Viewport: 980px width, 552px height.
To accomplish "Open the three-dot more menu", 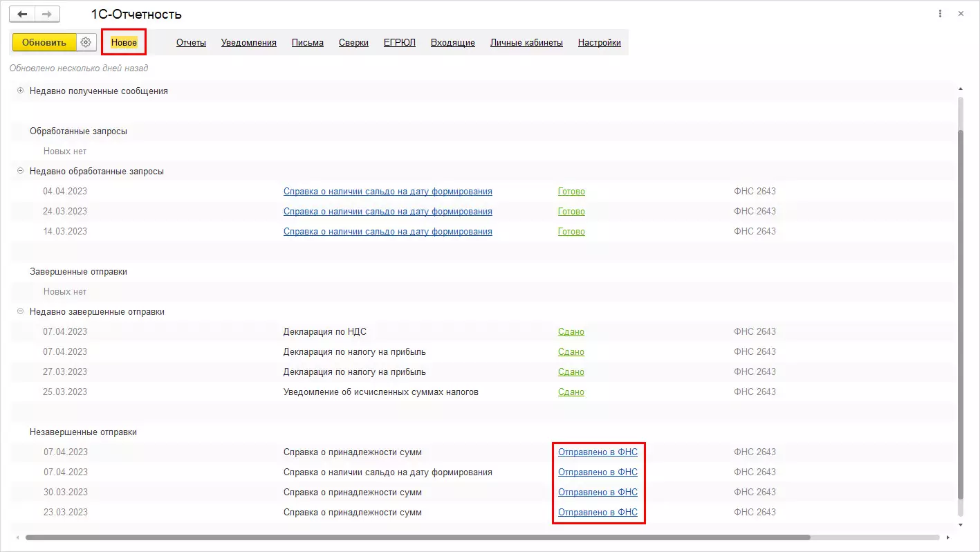I will point(940,14).
